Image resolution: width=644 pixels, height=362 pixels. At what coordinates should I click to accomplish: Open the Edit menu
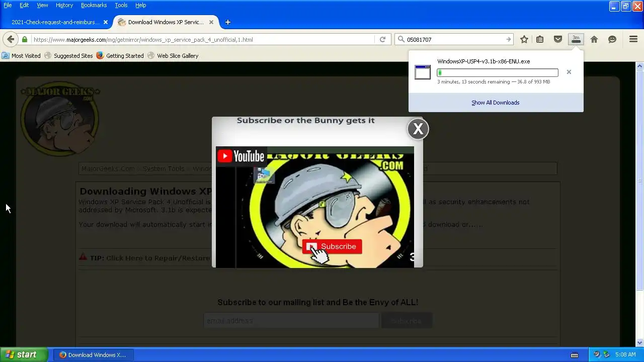click(x=24, y=5)
